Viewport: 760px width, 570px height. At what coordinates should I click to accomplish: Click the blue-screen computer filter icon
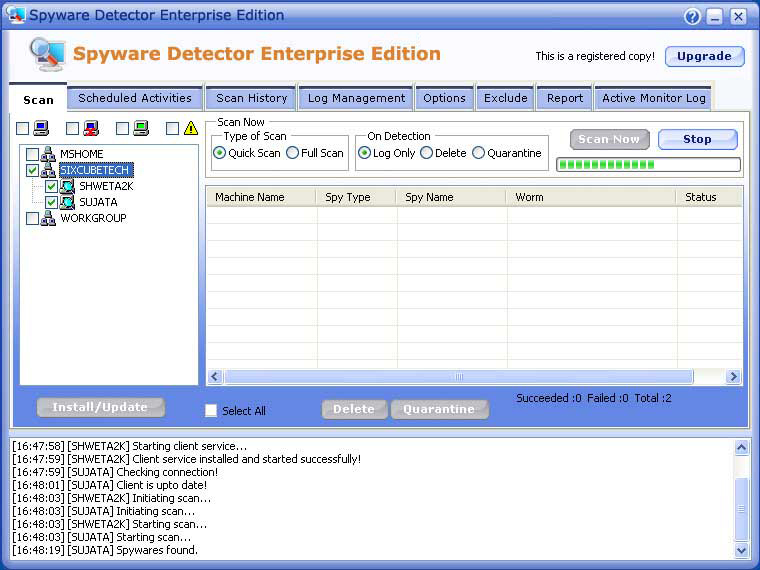click(x=41, y=128)
